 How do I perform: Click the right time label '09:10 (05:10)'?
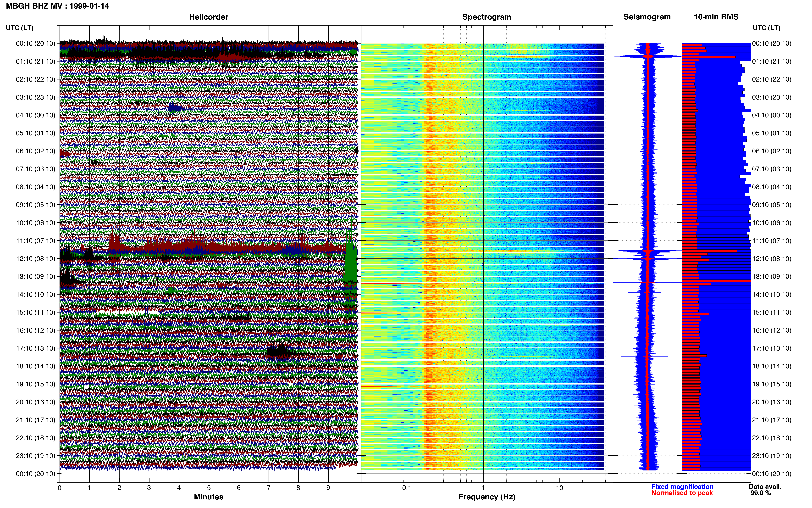[x=772, y=205]
